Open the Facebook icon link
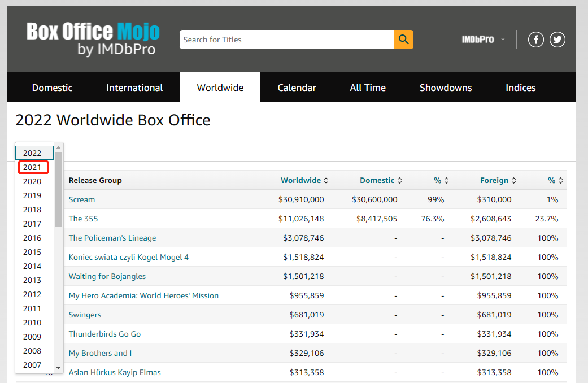 click(x=535, y=40)
